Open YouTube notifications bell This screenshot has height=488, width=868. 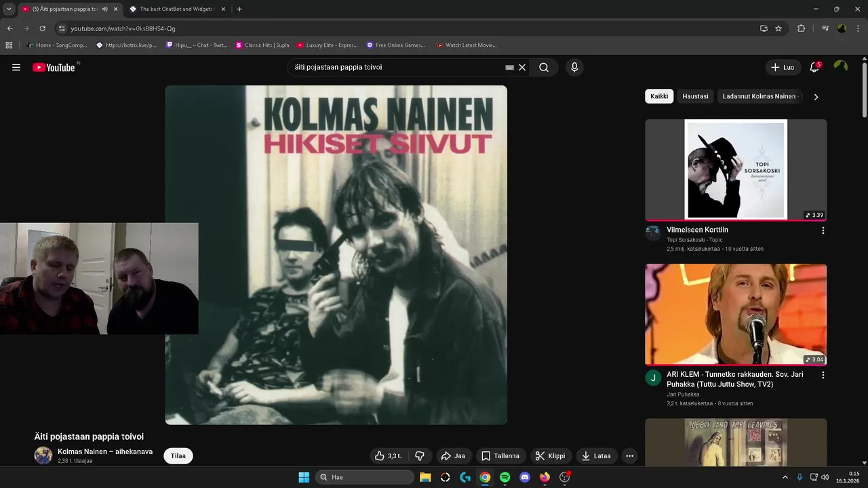coord(814,67)
